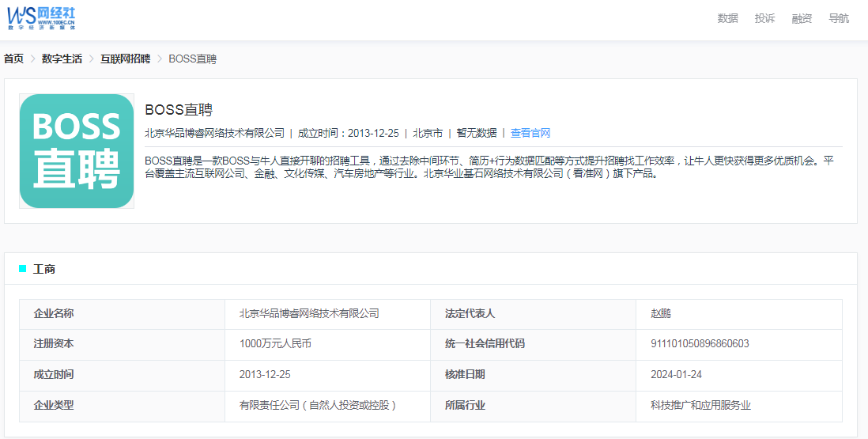Click company name 北京华品博睿网络技术有限公司 in table
This screenshot has height=439, width=868.
309,313
